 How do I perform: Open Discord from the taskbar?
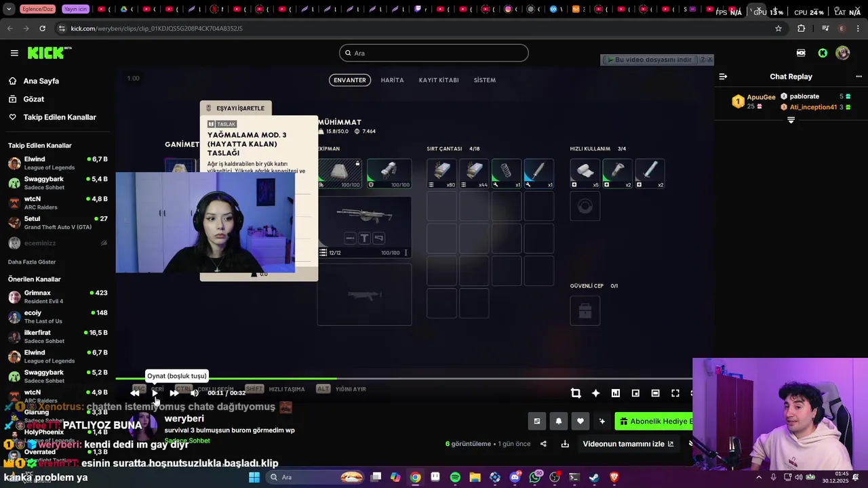pos(515,477)
